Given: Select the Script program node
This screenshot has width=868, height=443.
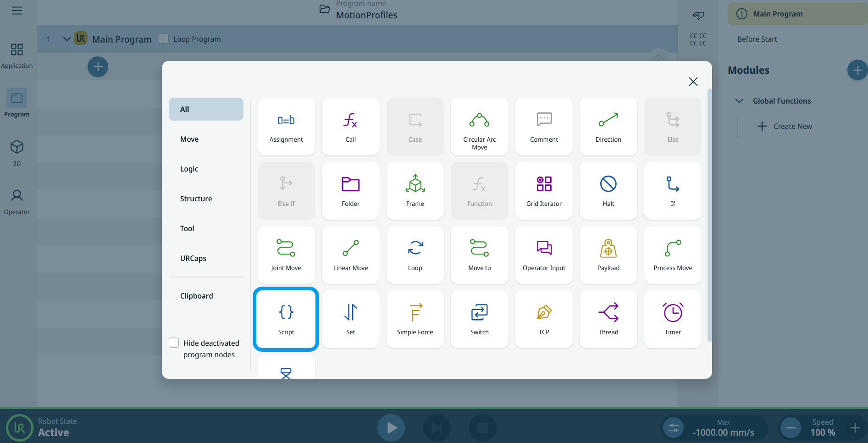Looking at the screenshot, I should 286,319.
